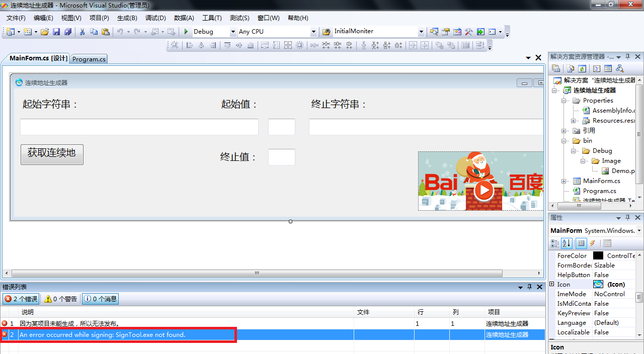Toggle Alphabetical sort in Properties panel
Image resolution: width=644 pixels, height=354 pixels.
point(567,243)
